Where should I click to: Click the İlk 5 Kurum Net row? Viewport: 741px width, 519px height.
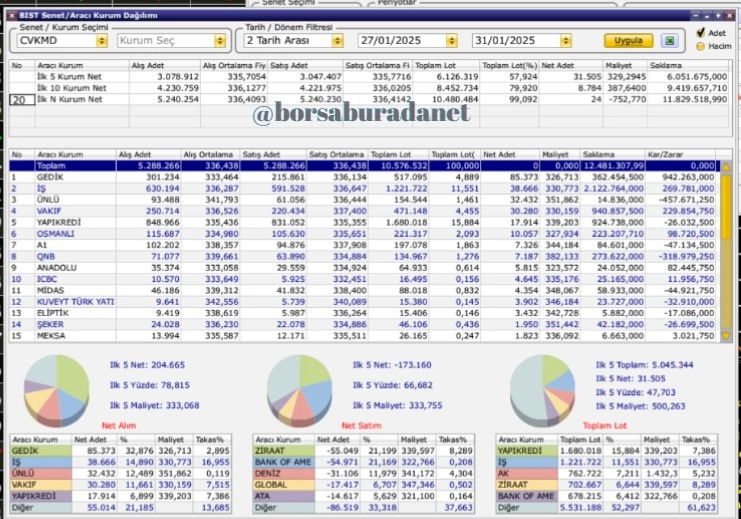click(370, 77)
